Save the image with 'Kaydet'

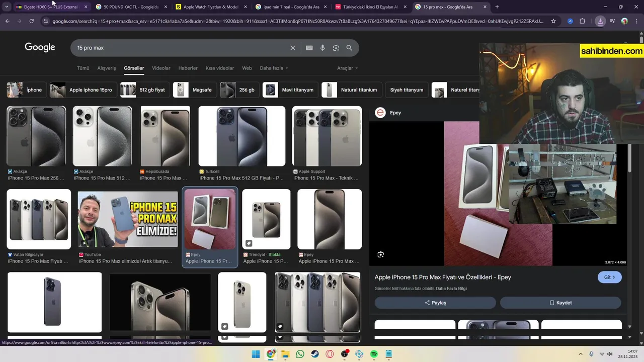point(560,303)
